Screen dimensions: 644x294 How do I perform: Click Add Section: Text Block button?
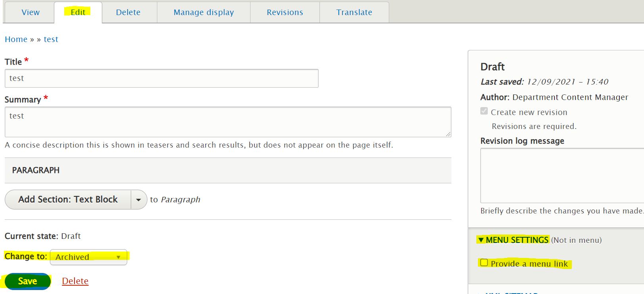68,200
